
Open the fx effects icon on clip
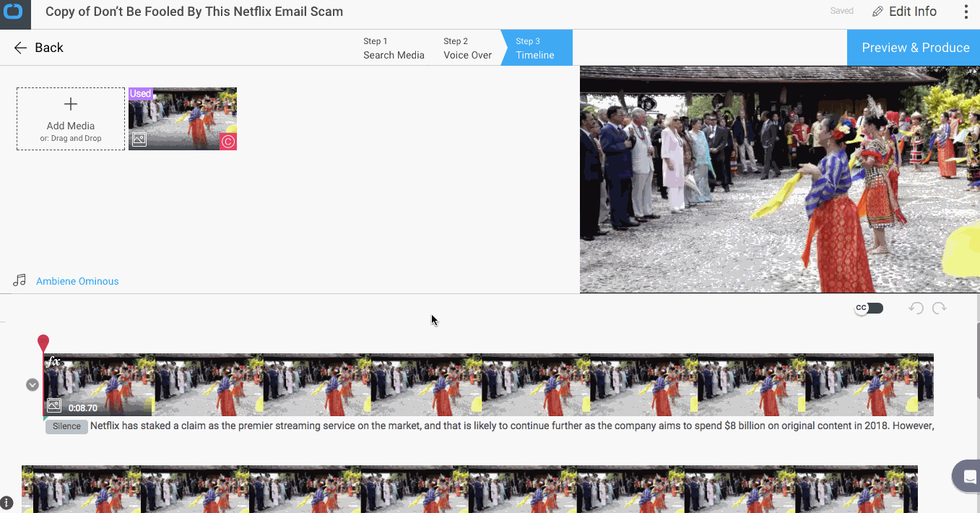click(x=53, y=361)
